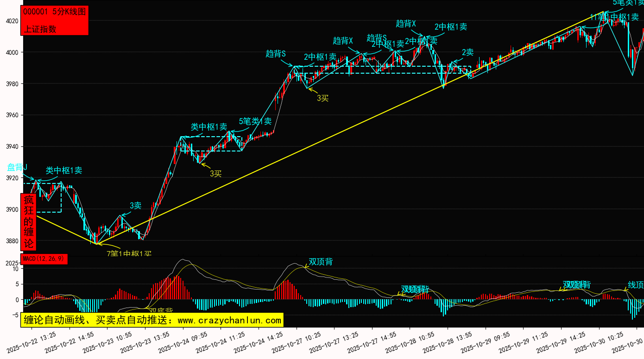Click the 疯狂的缠论 vertical red label
The image size is (644, 359).
29,222
